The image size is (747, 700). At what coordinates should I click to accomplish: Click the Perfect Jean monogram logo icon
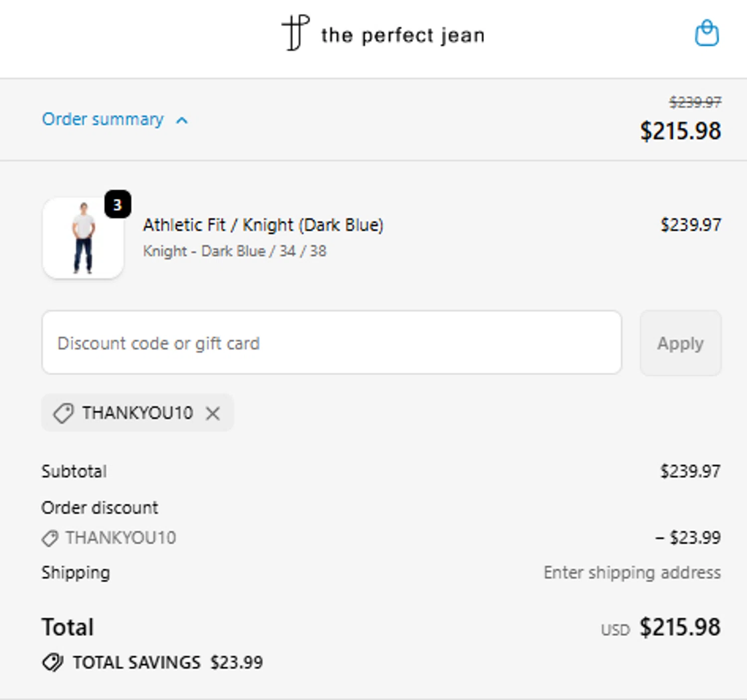[x=295, y=33]
